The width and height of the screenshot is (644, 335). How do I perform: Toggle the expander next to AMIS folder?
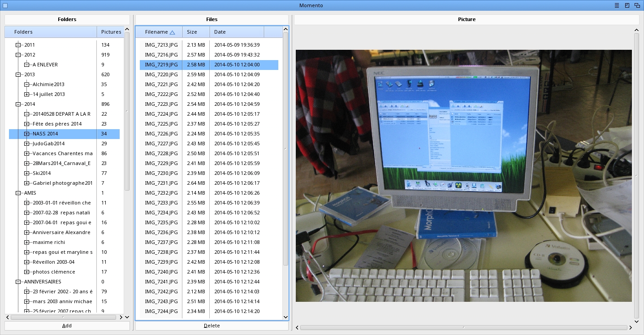pos(18,193)
